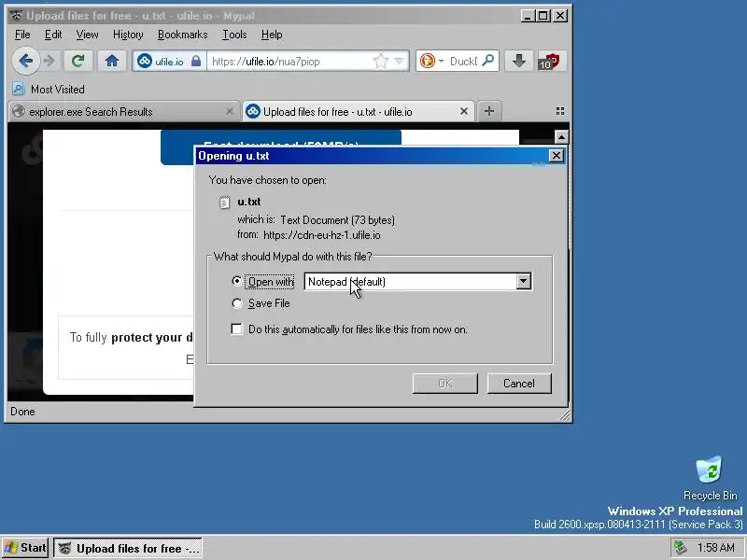Select the Open with radio button
The height and width of the screenshot is (560, 747).
click(x=236, y=281)
